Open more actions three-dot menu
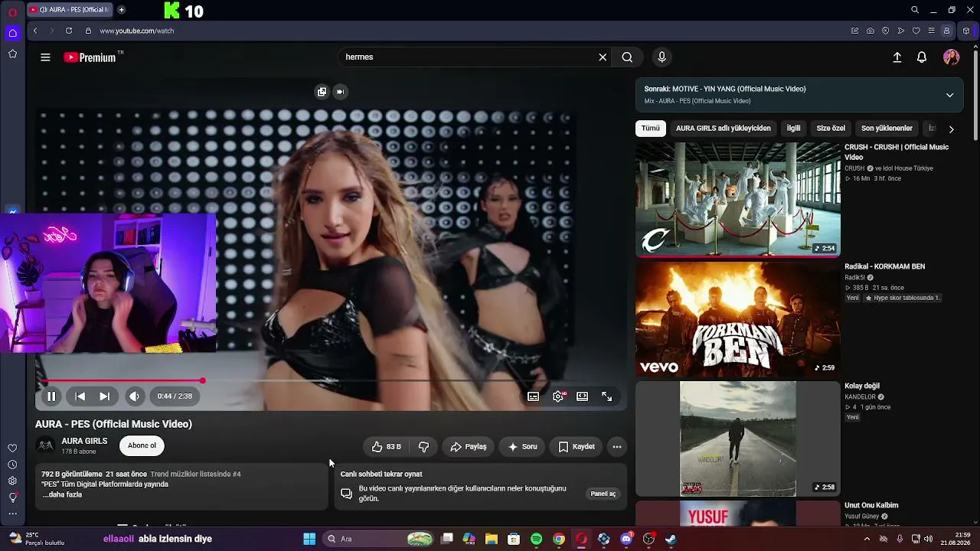980x551 pixels. pos(617,447)
